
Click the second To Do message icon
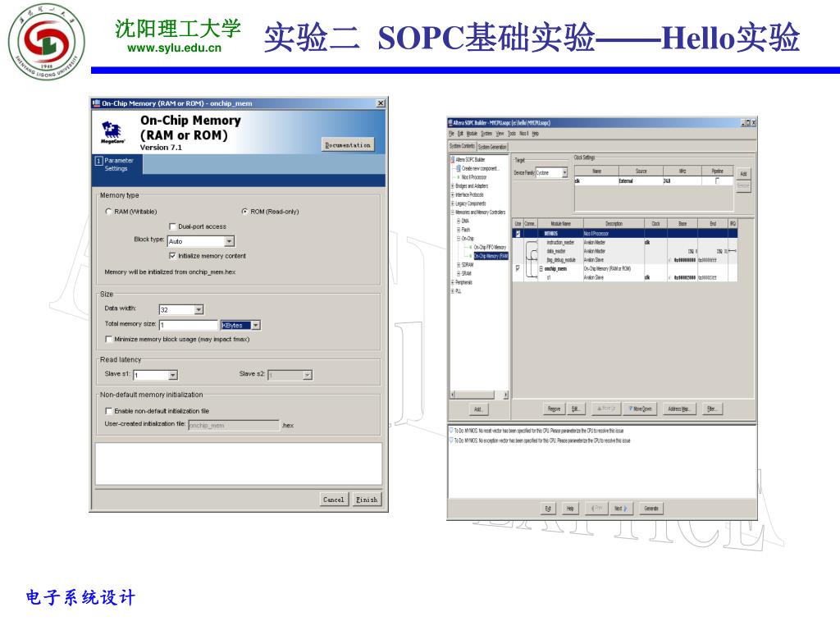[x=452, y=441]
